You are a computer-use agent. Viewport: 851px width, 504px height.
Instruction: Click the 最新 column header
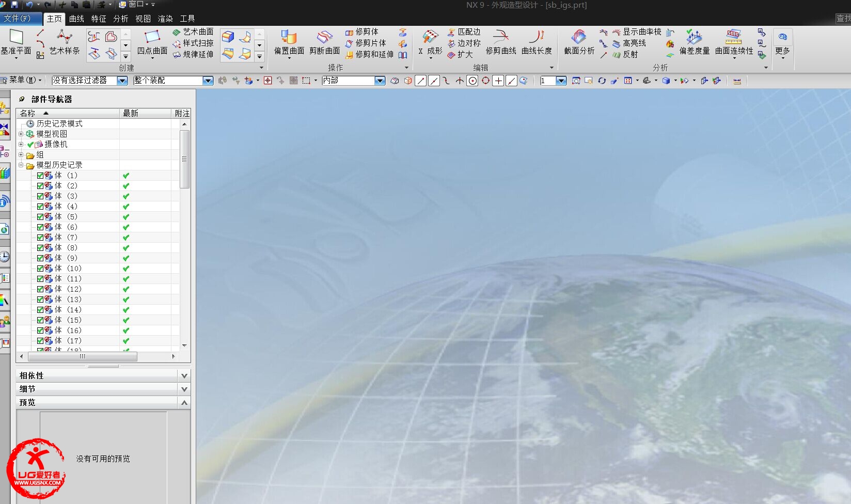click(145, 113)
